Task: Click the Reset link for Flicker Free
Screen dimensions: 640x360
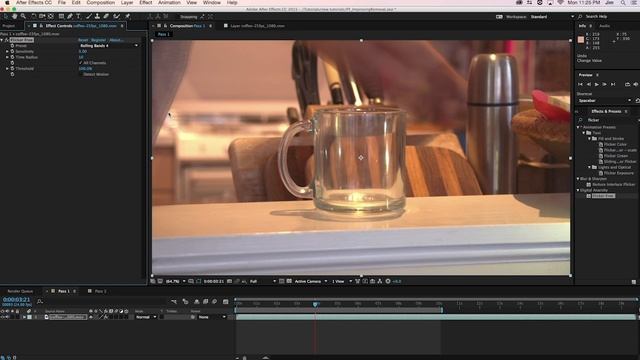Action: tap(83, 40)
